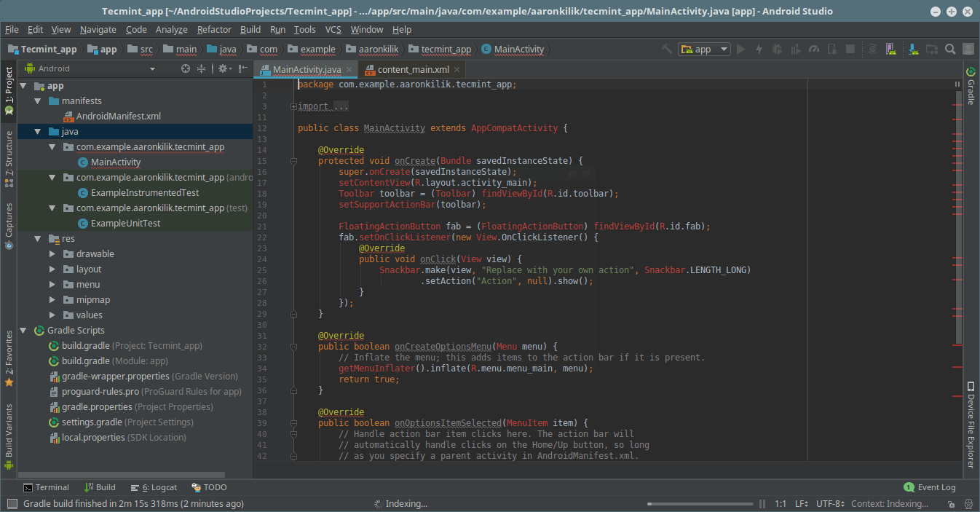The height and width of the screenshot is (512, 980).
Task: Switch to the content_main.xml tab
Action: (x=413, y=69)
